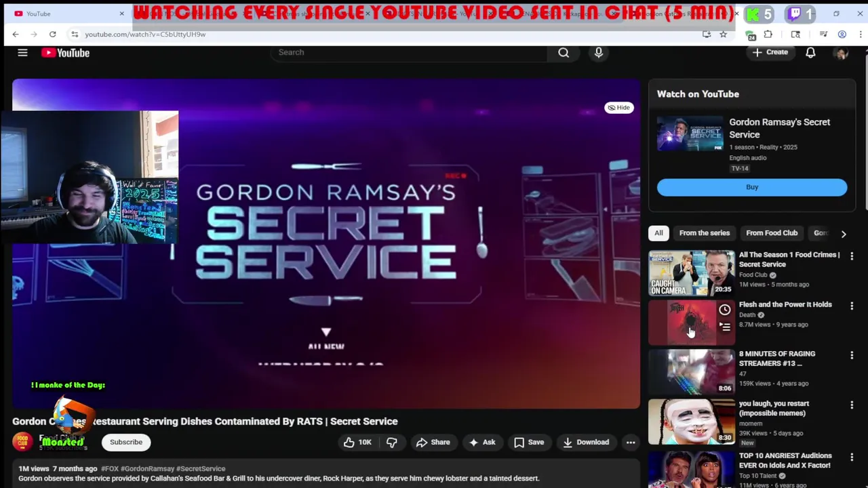Open options for Flesh and the Power video

(852, 306)
